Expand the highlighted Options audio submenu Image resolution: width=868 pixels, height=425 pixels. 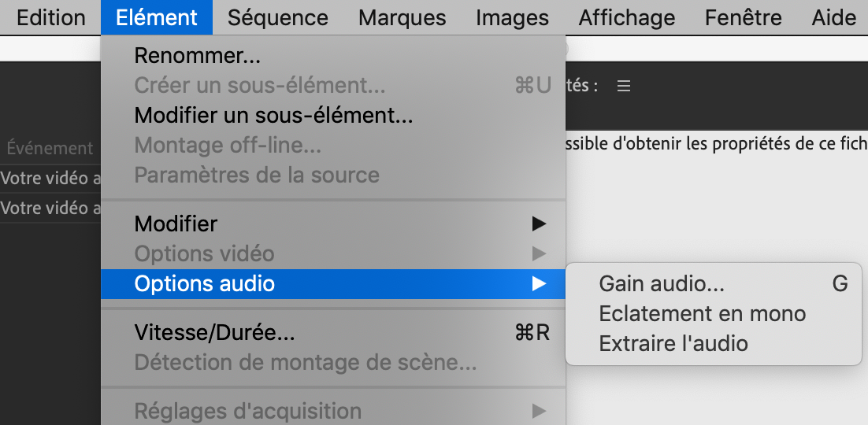coord(205,284)
